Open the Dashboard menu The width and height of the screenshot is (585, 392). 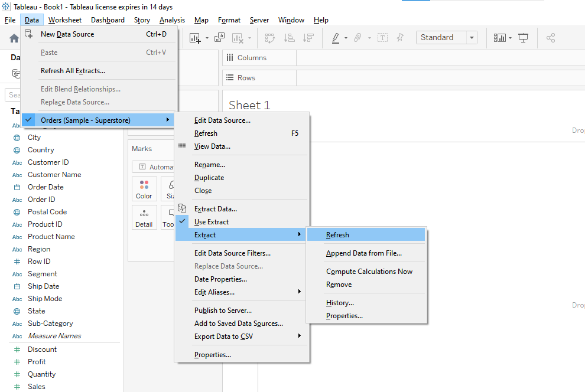pos(108,20)
